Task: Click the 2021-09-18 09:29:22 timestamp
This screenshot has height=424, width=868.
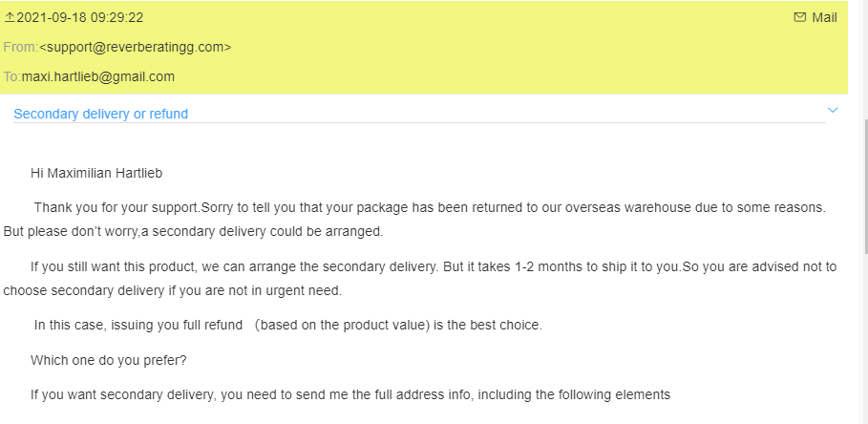Action: click(x=80, y=17)
